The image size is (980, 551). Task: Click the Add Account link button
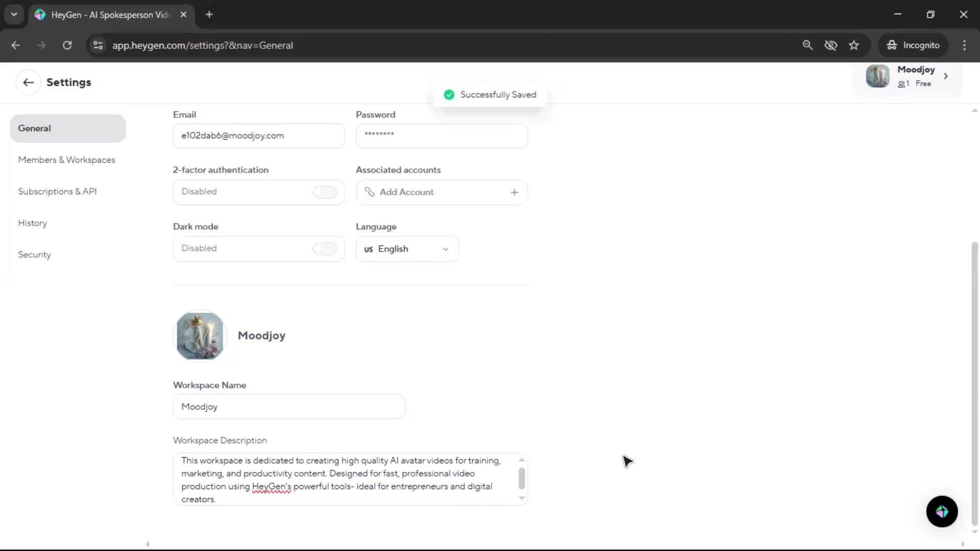pyautogui.click(x=406, y=192)
